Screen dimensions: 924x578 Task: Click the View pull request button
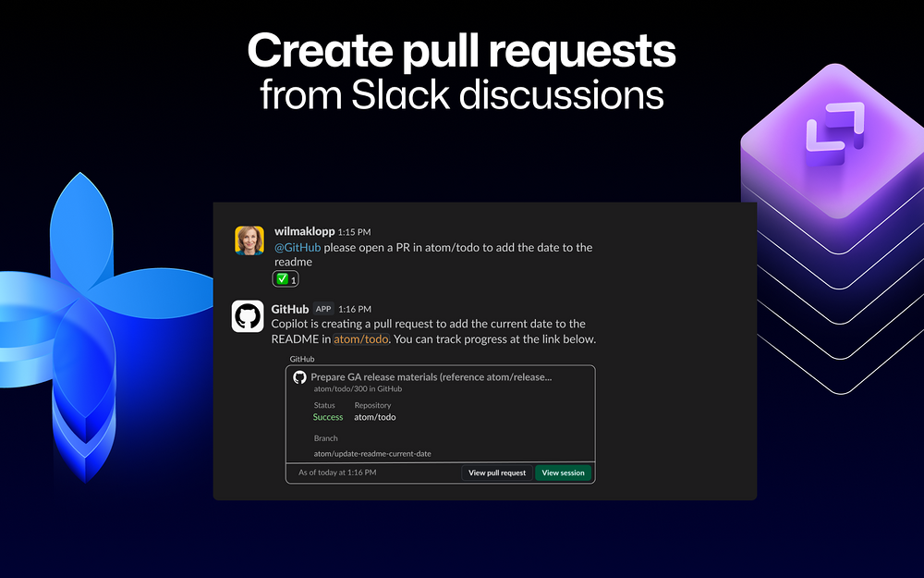pyautogui.click(x=497, y=473)
